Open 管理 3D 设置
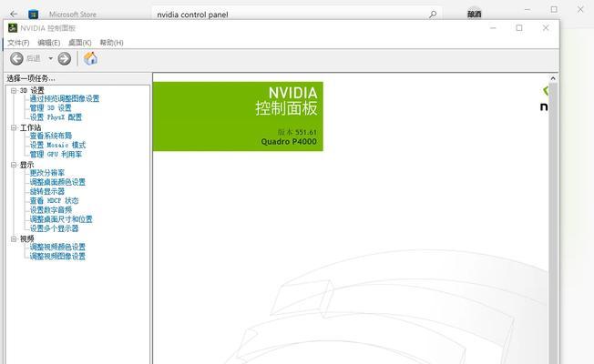Viewport: 594px width, 364px height. [x=50, y=108]
